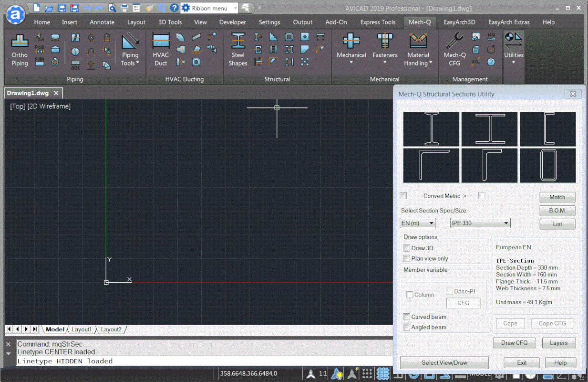Screen dimensions: 588x382
Task: Click the Print Preview icon
Action: click(x=112, y=8)
